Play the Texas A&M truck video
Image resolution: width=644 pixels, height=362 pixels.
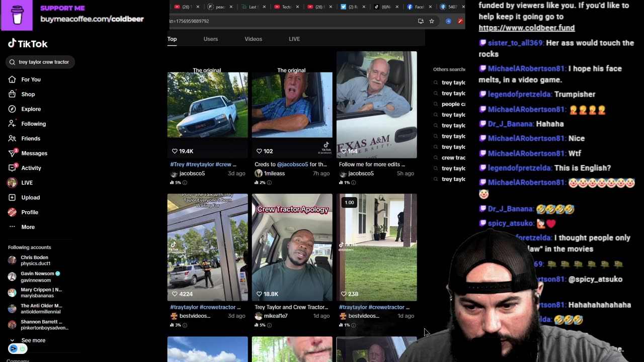pyautogui.click(x=377, y=105)
